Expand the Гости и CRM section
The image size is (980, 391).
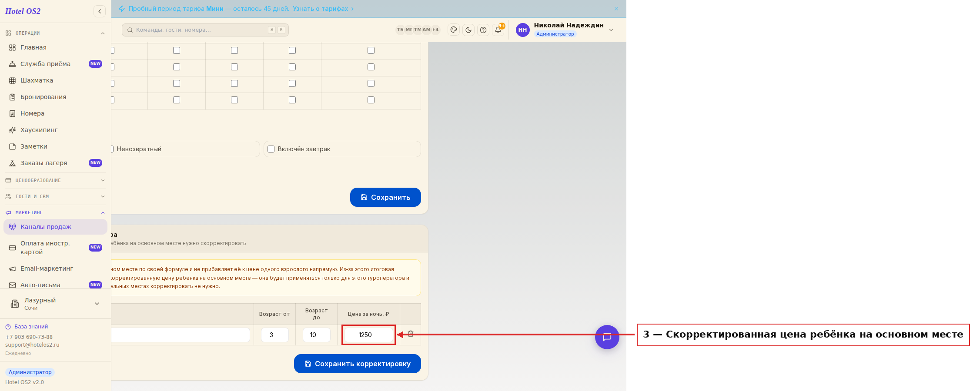click(x=55, y=196)
